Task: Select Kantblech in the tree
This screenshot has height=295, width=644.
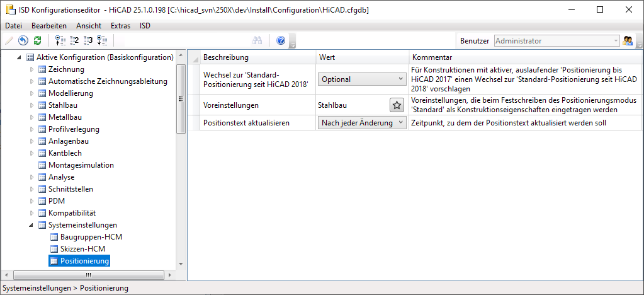Action: coord(65,153)
